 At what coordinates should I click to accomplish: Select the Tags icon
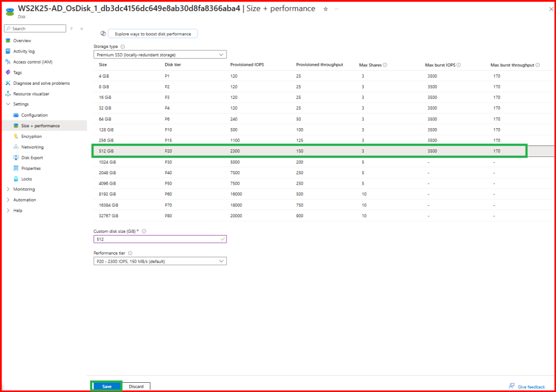tap(8, 73)
